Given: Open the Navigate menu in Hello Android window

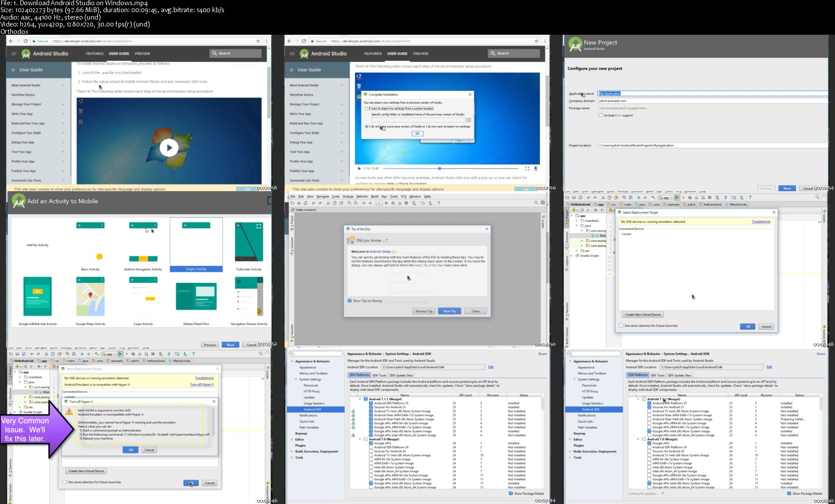Looking at the screenshot, I should pos(323,196).
